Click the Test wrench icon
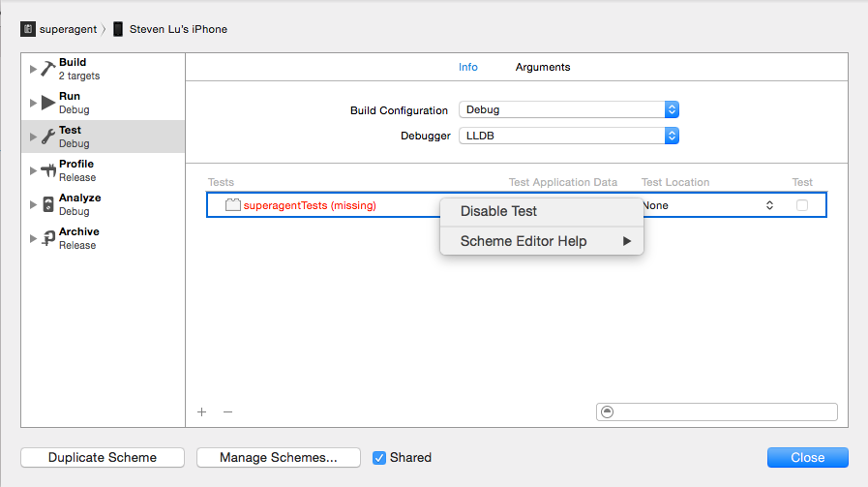This screenshot has width=868, height=487. coord(48,137)
